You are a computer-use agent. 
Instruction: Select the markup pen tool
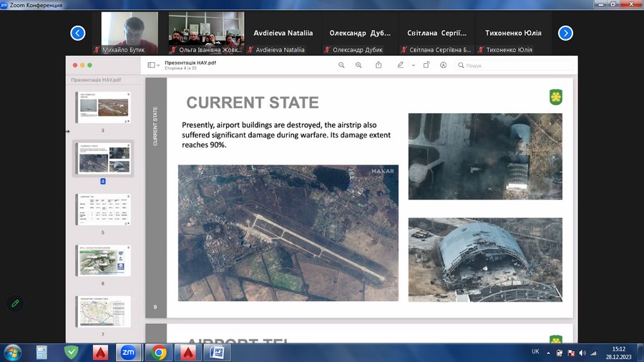coord(401,65)
